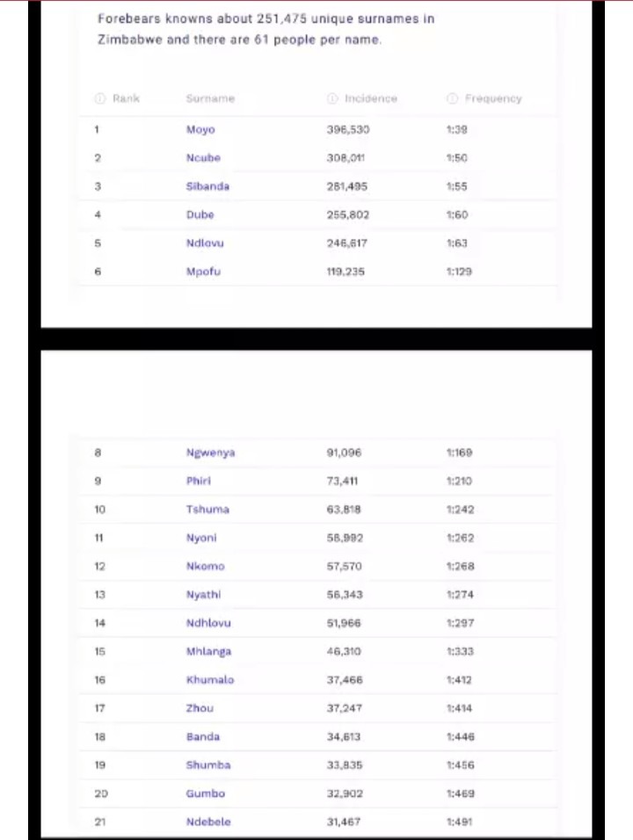Open the Ndlovu surname page

(x=203, y=243)
